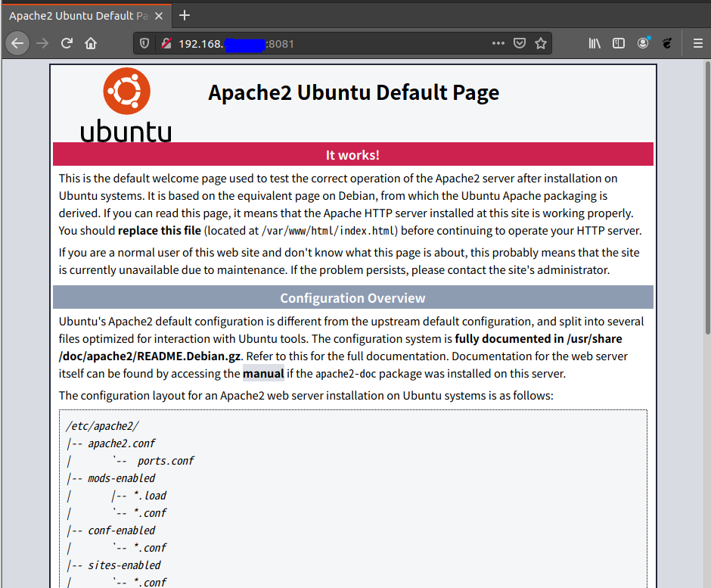Open the tracking protection shield icon
The width and height of the screenshot is (711, 588).
(x=144, y=44)
